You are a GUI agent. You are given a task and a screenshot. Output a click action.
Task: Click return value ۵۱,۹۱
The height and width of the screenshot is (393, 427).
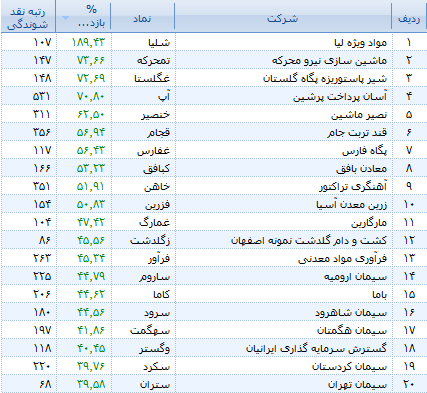coord(91,186)
